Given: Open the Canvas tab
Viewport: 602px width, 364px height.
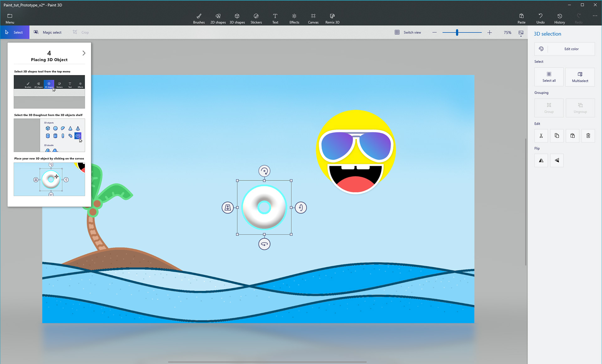Looking at the screenshot, I should pyautogui.click(x=313, y=18).
